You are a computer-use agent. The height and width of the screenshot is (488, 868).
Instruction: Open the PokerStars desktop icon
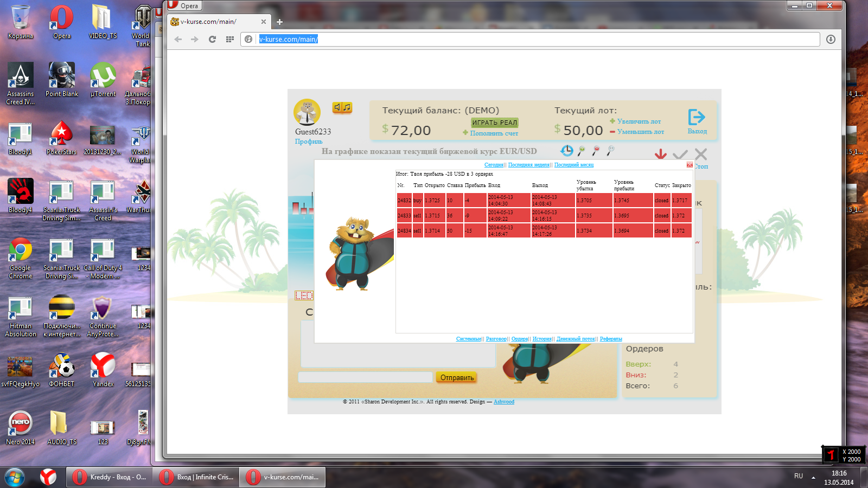62,138
